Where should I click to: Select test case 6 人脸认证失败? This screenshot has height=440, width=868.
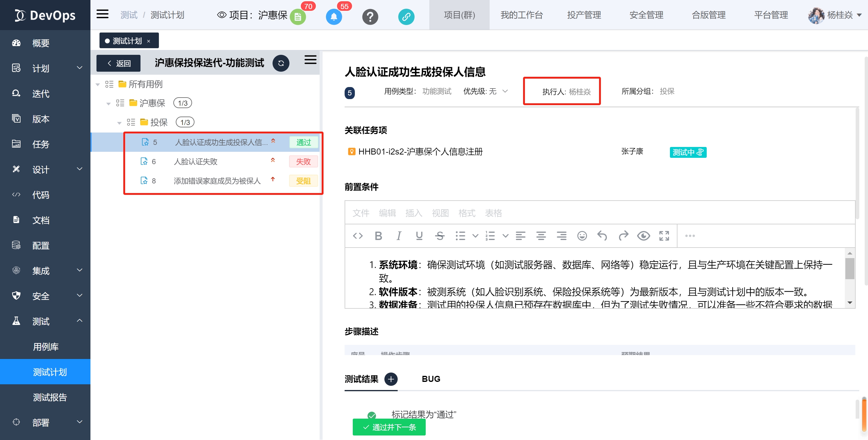tap(195, 162)
